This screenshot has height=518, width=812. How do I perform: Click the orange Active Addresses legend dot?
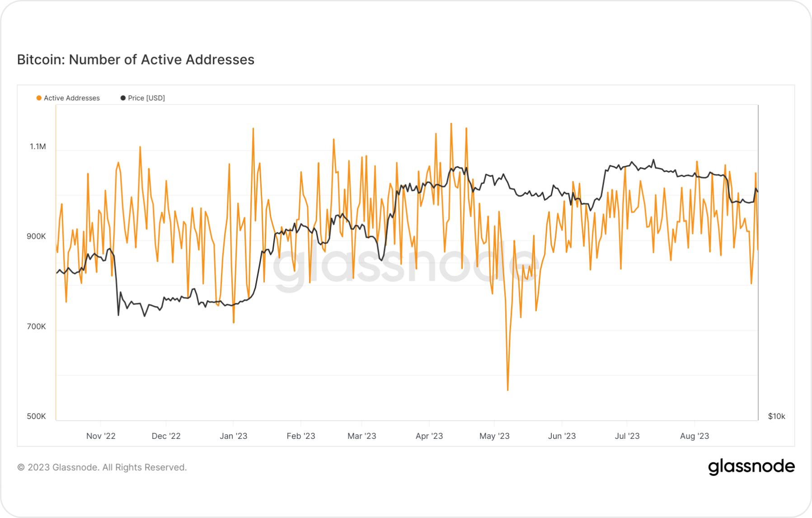pyautogui.click(x=39, y=98)
